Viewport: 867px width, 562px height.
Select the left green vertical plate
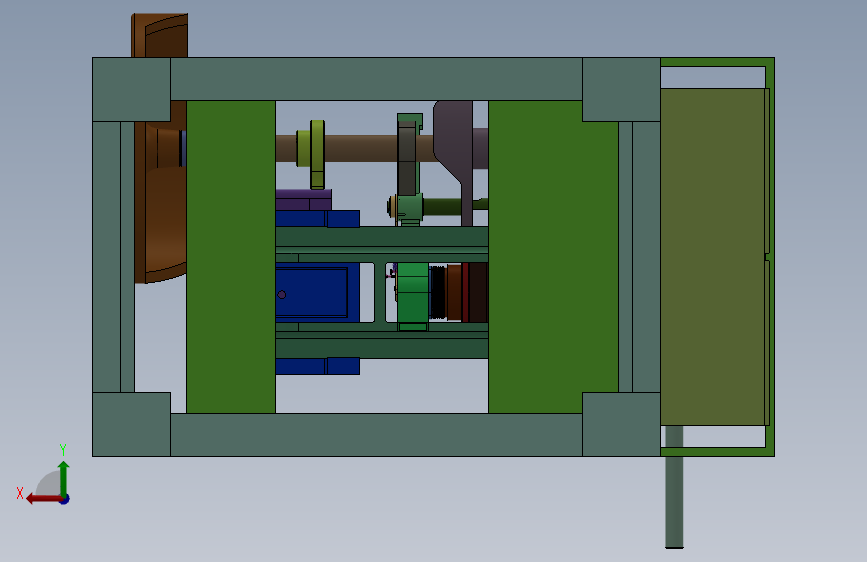(x=231, y=257)
